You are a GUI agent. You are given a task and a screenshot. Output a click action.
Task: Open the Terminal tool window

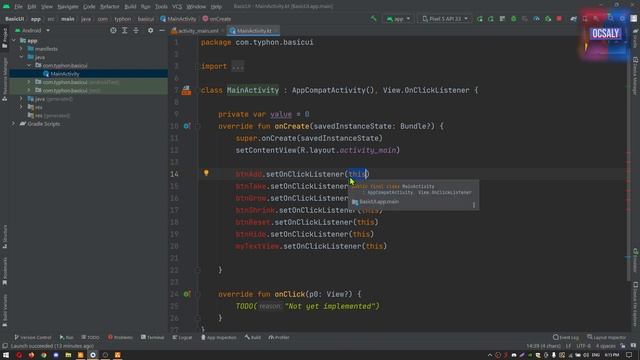(x=153, y=338)
